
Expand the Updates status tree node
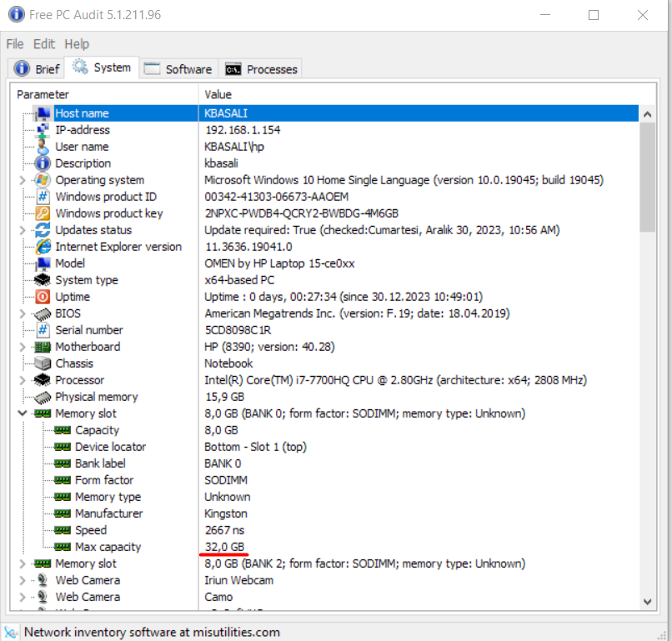(23, 229)
